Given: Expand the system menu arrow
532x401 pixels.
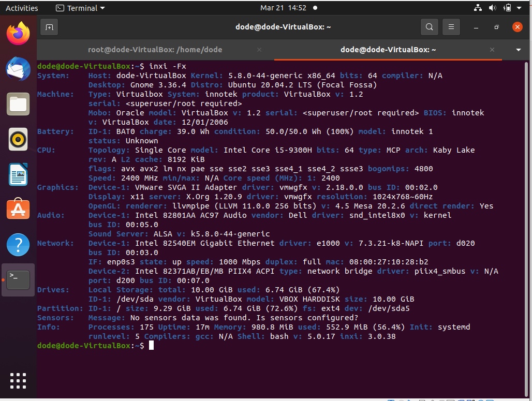Looking at the screenshot, I should [519, 8].
